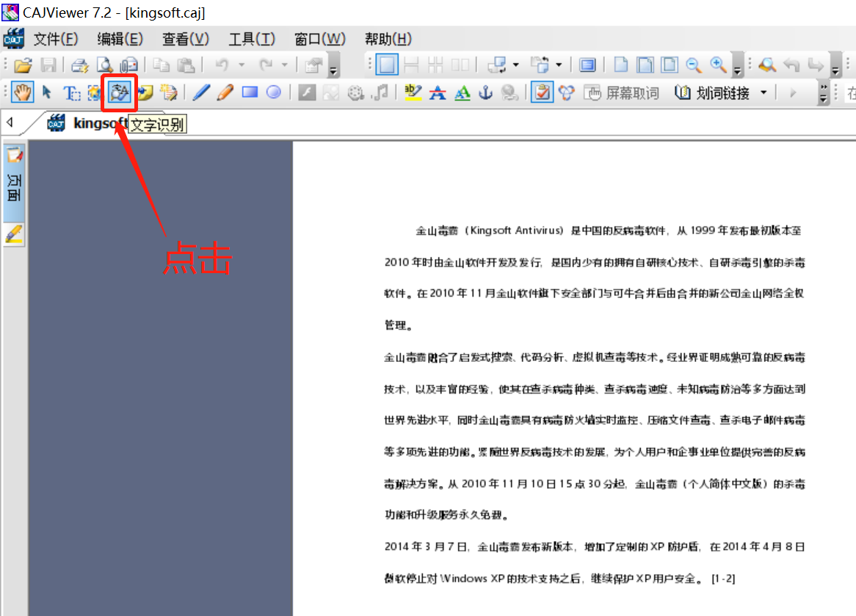Choose the Select Image tool
The width and height of the screenshot is (856, 616).
coord(95,93)
